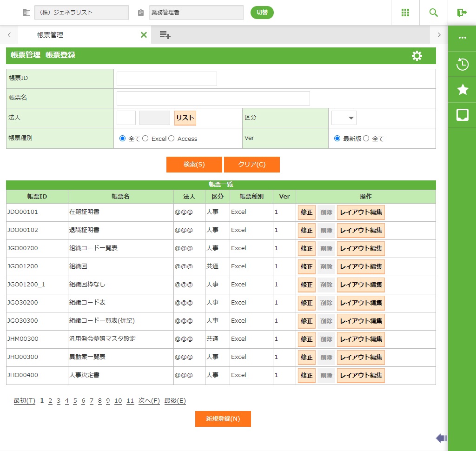Image resolution: width=476 pixels, height=451 pixels.
Task: Click the add new tab icon
Action: (x=165, y=35)
